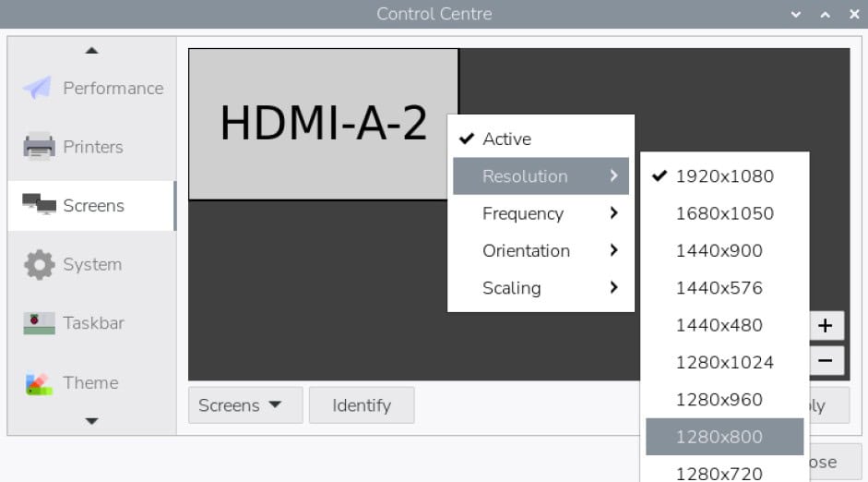Screen dimensions: 868x482
Task: Open the Screens dropdown button
Action: click(244, 405)
